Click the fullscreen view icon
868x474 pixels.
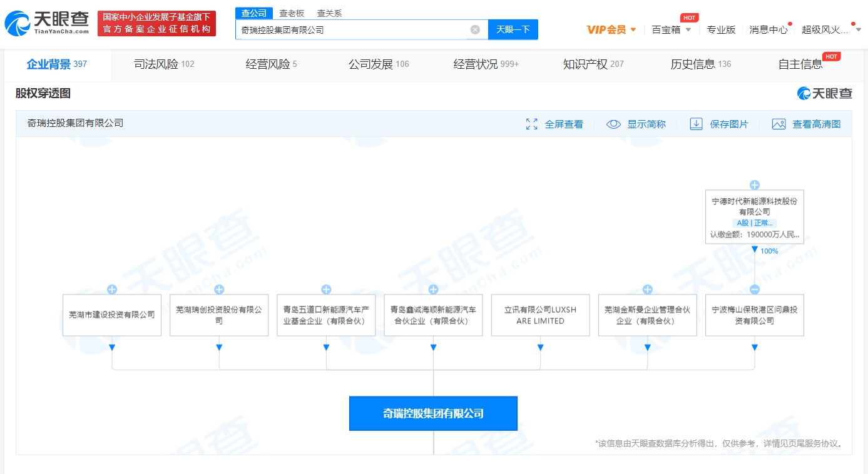pyautogui.click(x=532, y=124)
